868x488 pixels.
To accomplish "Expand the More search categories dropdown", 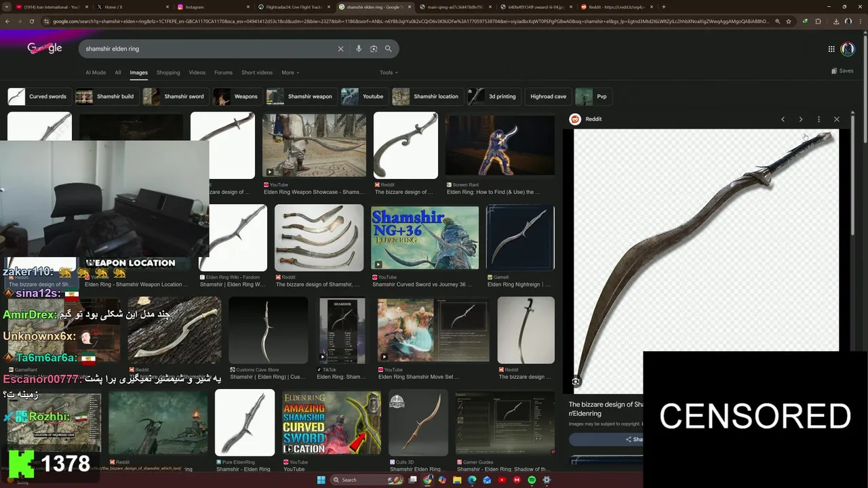I will (290, 73).
